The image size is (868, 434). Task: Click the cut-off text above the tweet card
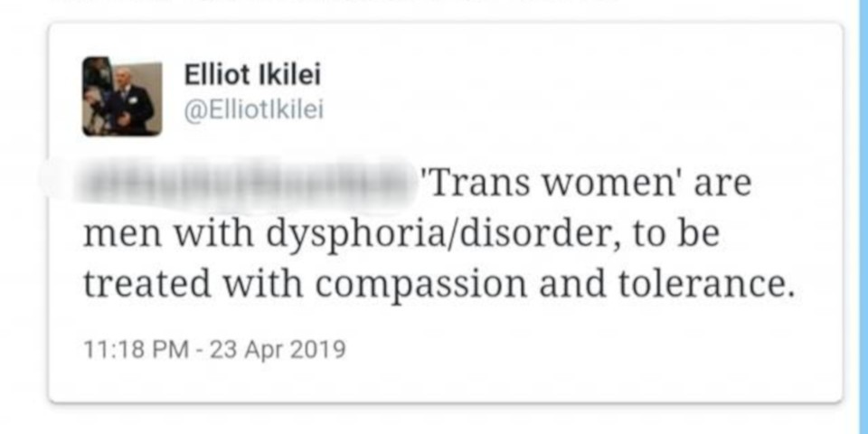click(x=332, y=5)
